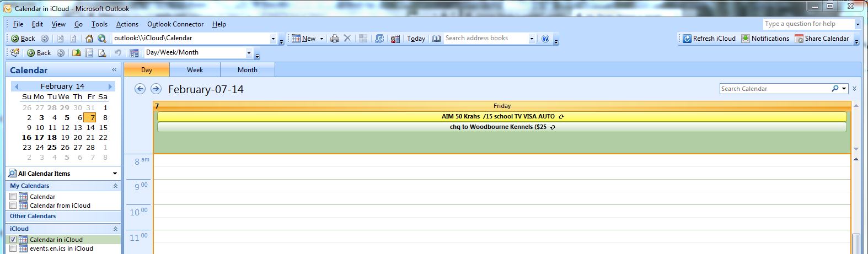Click the New appointment button

[x=303, y=39]
